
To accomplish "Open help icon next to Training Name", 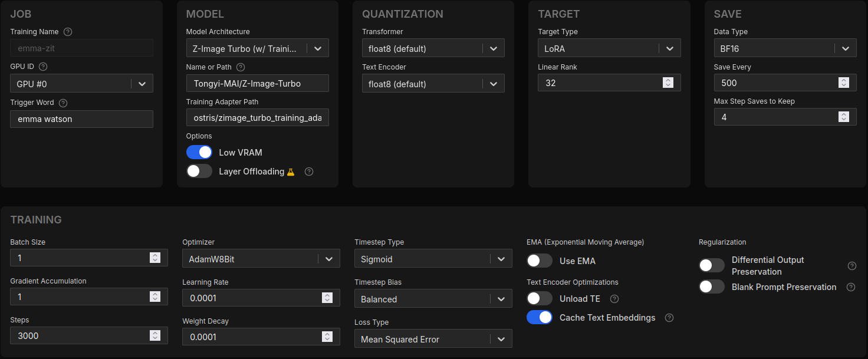I will (68, 32).
